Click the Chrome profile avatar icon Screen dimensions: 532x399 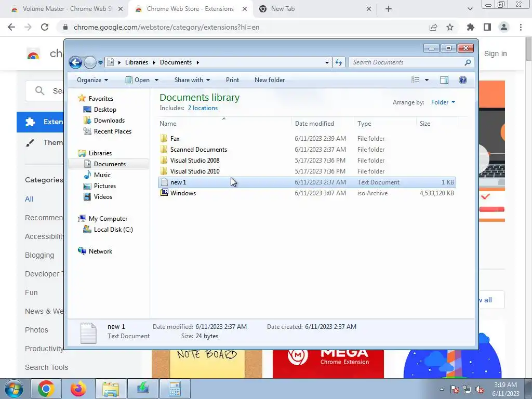504,27
